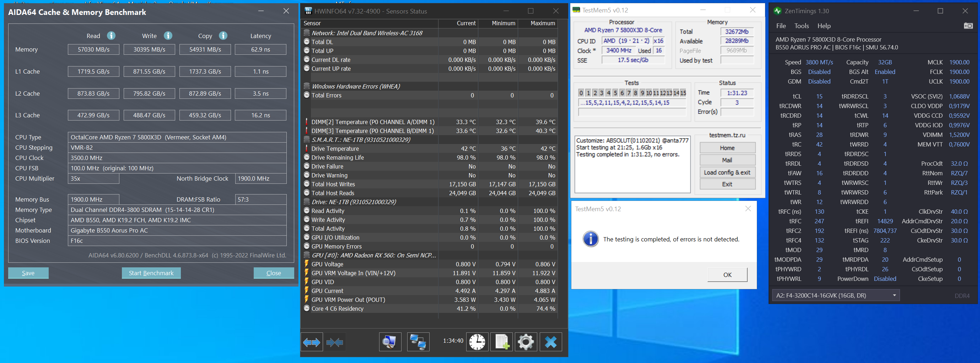Viewport: 980px width, 363px height.
Task: Click the GPU VRM Power Out (POUT) row
Action: point(430,299)
